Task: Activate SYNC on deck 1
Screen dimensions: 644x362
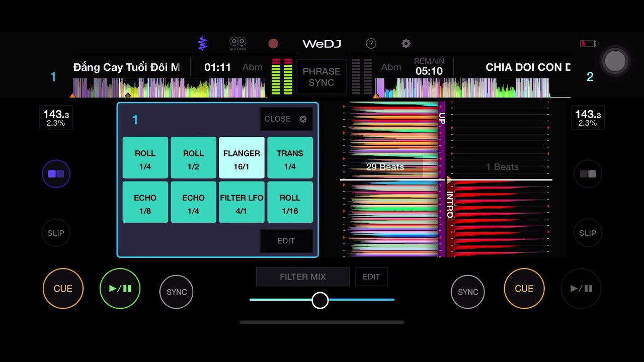Action: point(177,292)
